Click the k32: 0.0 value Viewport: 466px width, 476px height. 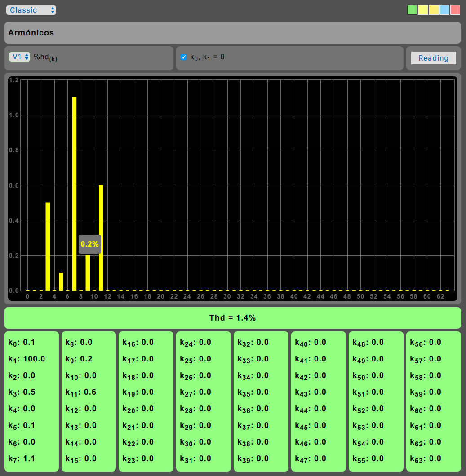click(253, 343)
